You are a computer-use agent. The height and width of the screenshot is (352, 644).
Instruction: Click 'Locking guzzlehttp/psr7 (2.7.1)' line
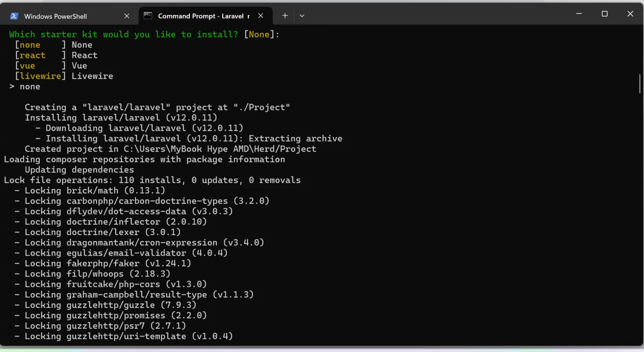[x=100, y=326]
